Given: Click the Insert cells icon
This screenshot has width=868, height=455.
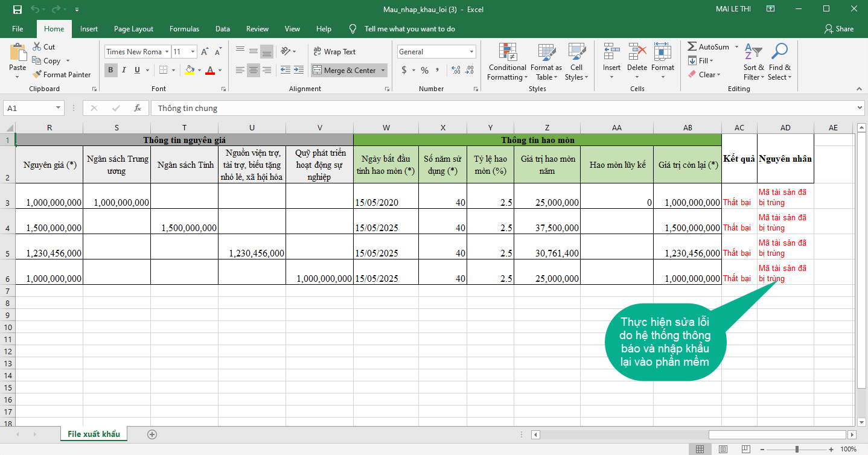Looking at the screenshot, I should tap(611, 52).
